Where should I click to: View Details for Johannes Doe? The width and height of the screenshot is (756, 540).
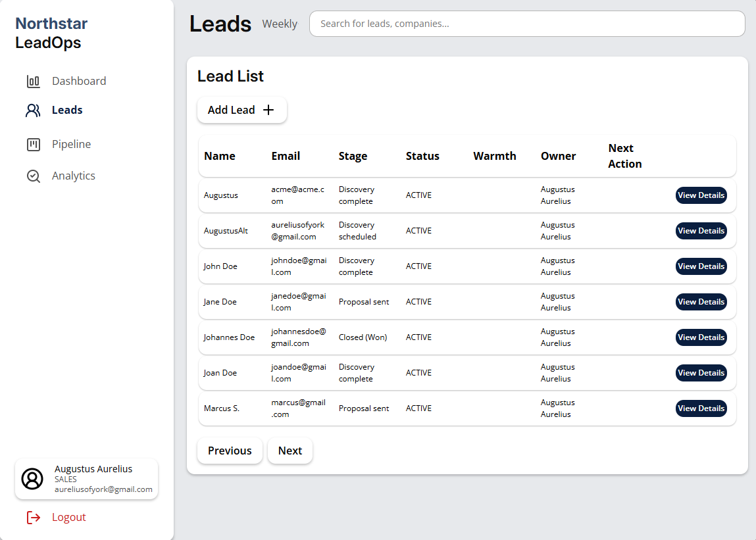[701, 337]
